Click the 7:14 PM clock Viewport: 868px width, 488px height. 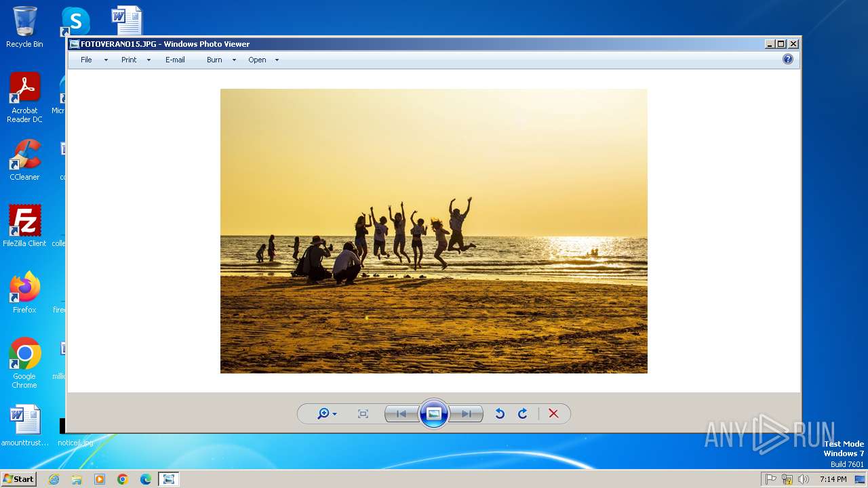[x=833, y=479]
